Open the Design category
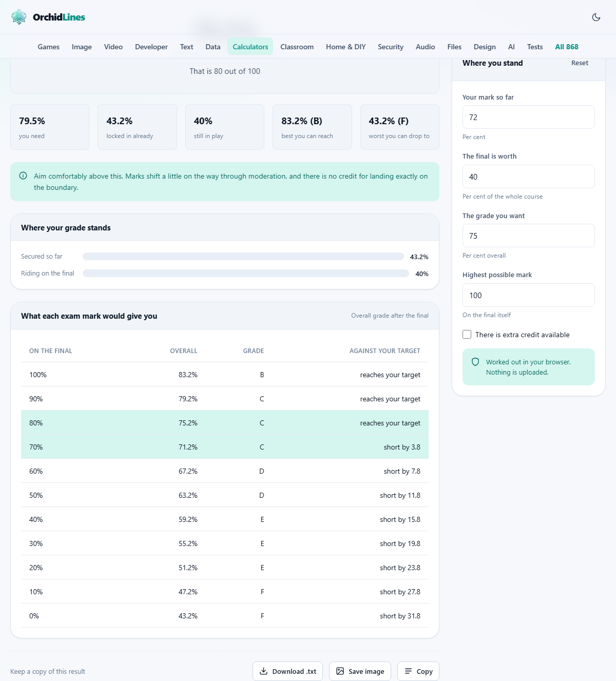616x681 pixels. (485, 47)
